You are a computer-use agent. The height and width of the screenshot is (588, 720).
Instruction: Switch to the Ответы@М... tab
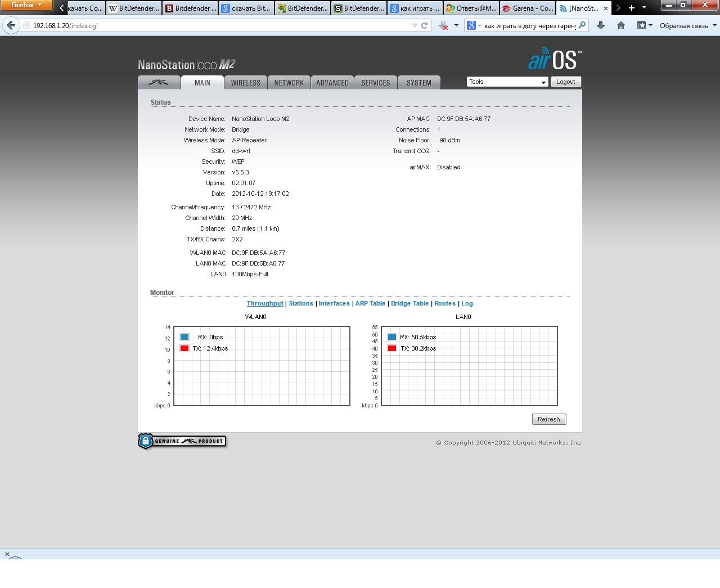point(471,8)
